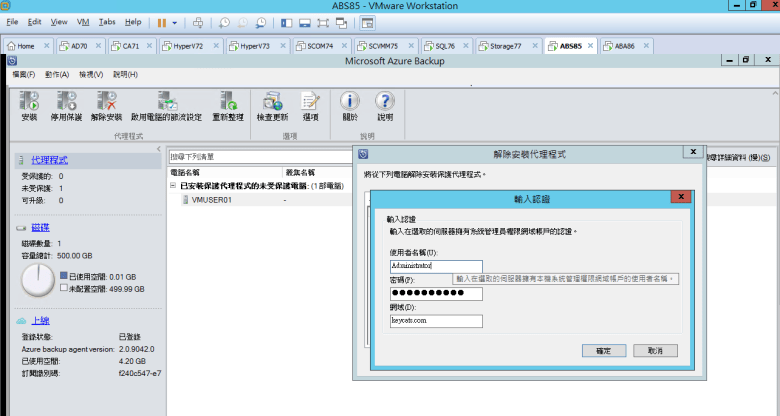Open the 磁碟 (Disk) link

40,228
